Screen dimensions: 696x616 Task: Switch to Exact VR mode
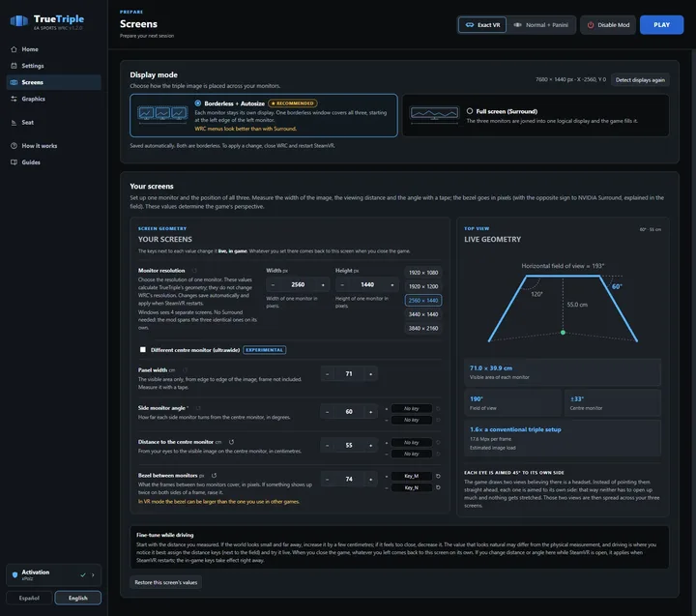point(482,25)
